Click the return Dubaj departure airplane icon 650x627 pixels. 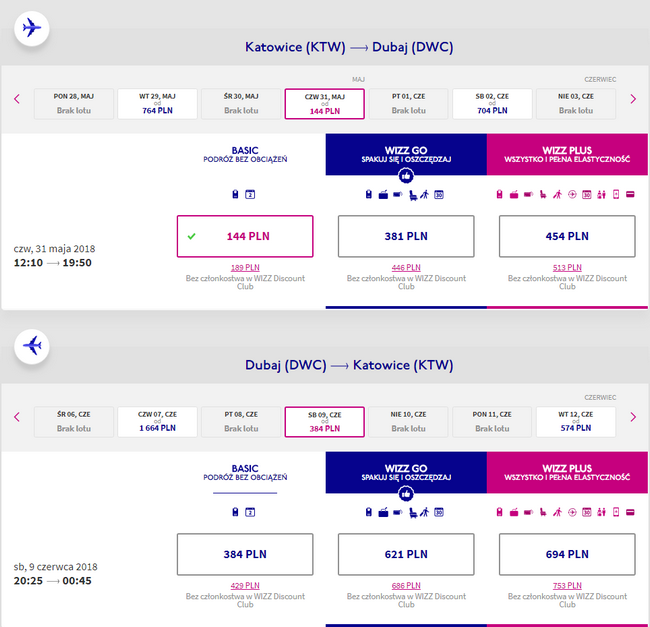point(32,346)
